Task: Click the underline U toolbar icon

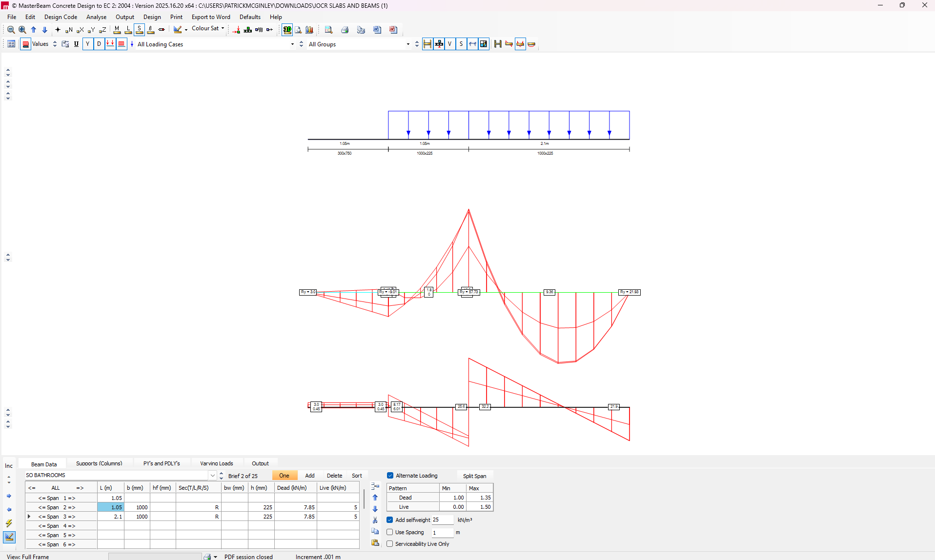Action: [x=76, y=44]
